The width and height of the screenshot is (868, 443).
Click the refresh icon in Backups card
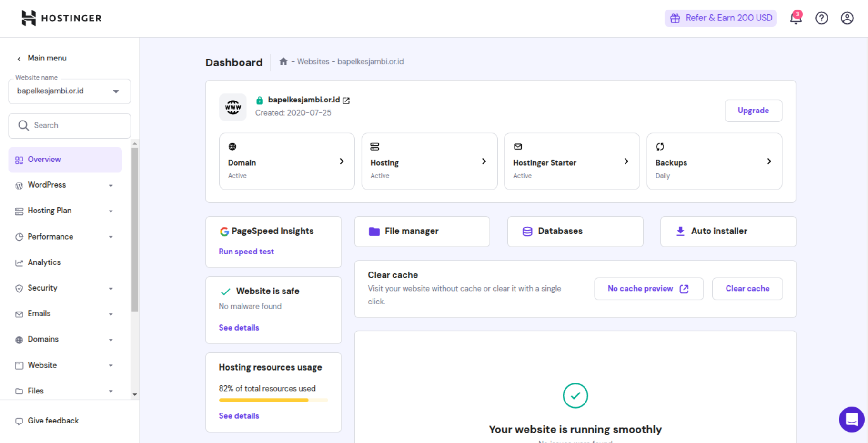tap(660, 147)
